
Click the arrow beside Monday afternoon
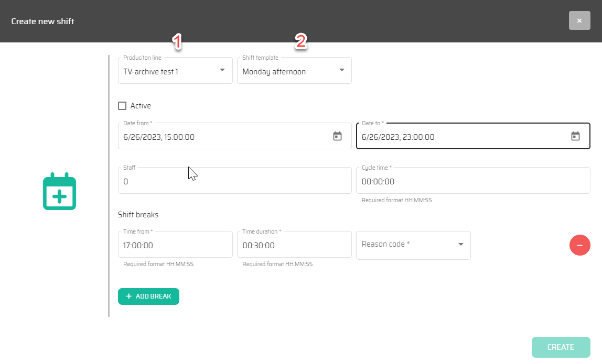pos(341,70)
